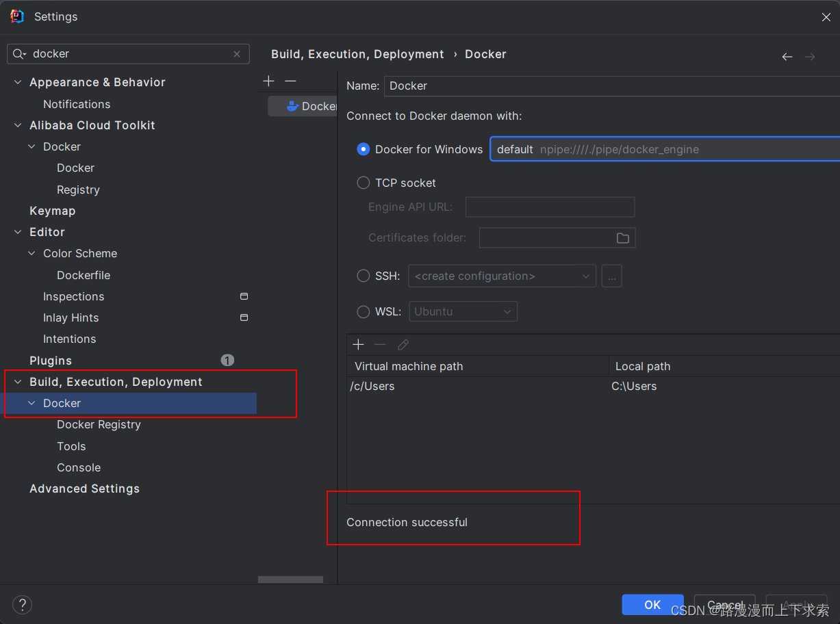The width and height of the screenshot is (840, 624).
Task: Open the Notifications settings page
Action: click(x=77, y=104)
